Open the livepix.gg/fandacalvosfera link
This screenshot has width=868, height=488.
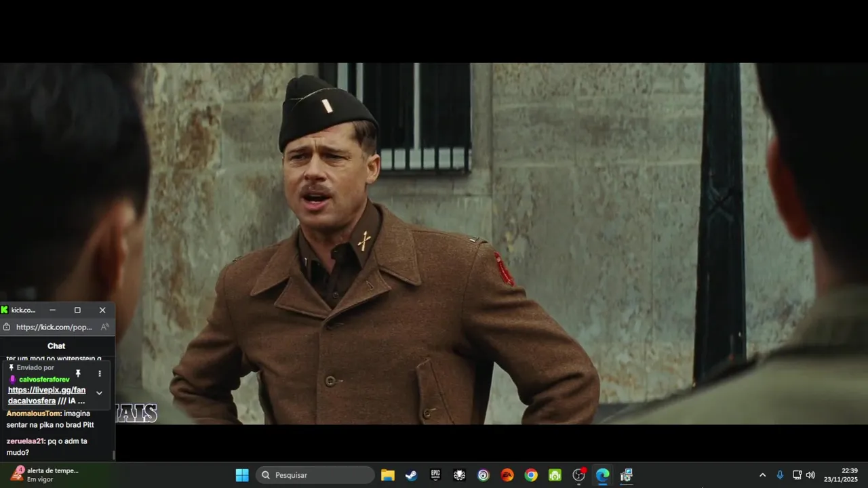(x=47, y=395)
